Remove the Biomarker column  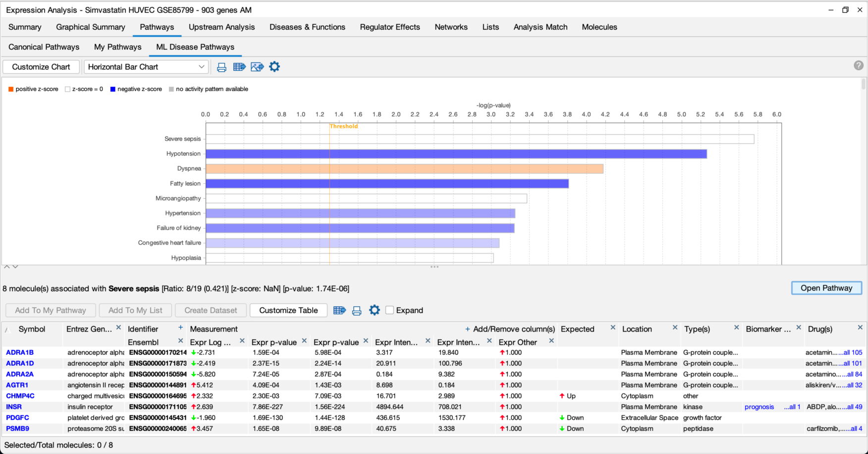(799, 328)
